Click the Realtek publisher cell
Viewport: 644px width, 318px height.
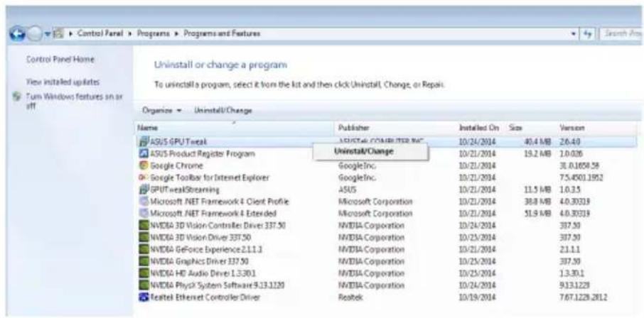350,297
